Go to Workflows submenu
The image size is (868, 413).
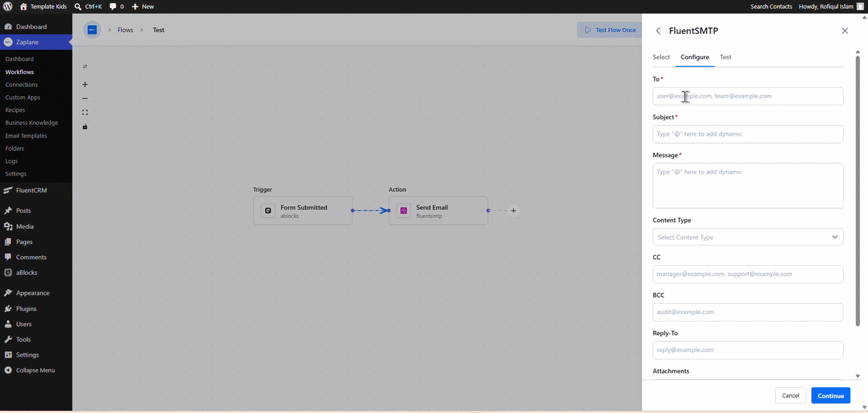(x=20, y=72)
